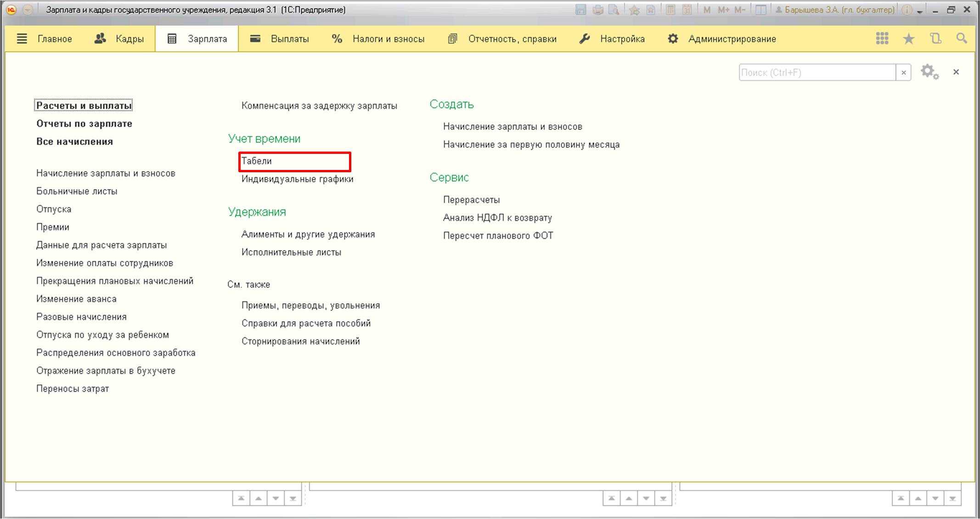The image size is (980, 519).
Task: Open Распределения основного заработка
Action: (116, 352)
